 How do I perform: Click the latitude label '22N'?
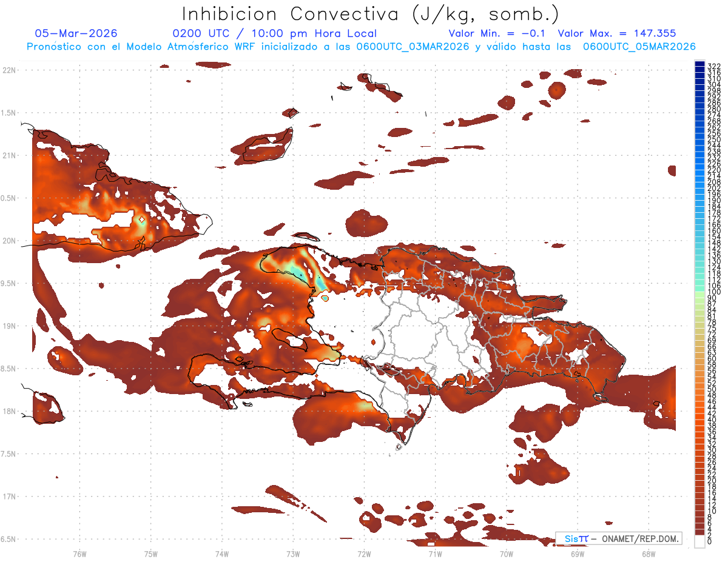[8, 70]
